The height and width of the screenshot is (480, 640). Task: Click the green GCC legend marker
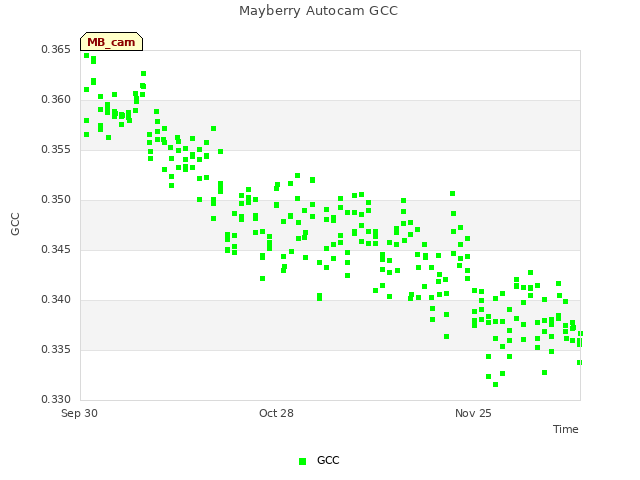coord(302,461)
